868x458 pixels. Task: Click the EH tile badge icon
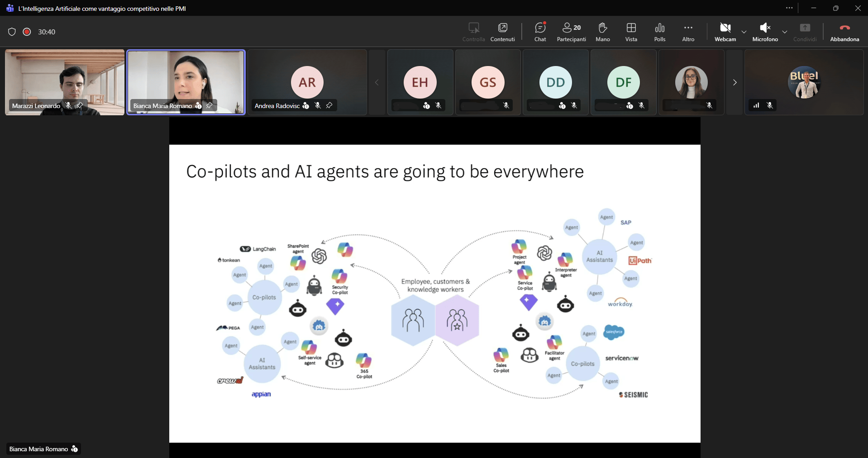click(x=426, y=106)
